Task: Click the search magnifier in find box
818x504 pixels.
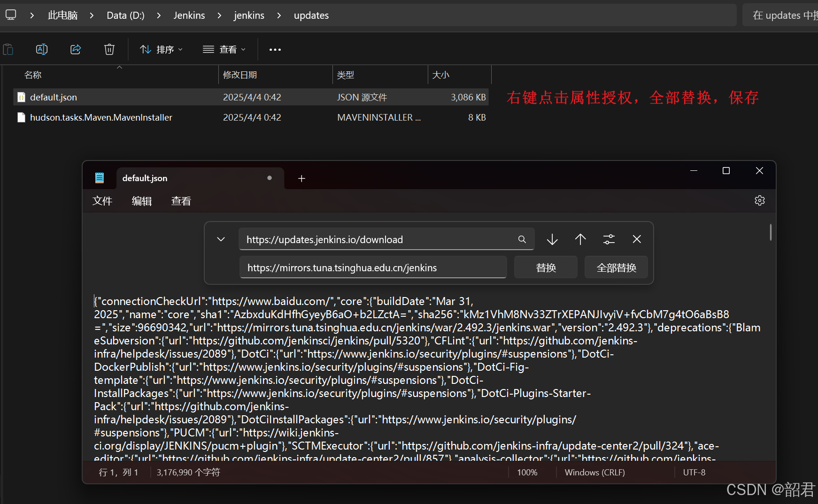Action: (522, 239)
